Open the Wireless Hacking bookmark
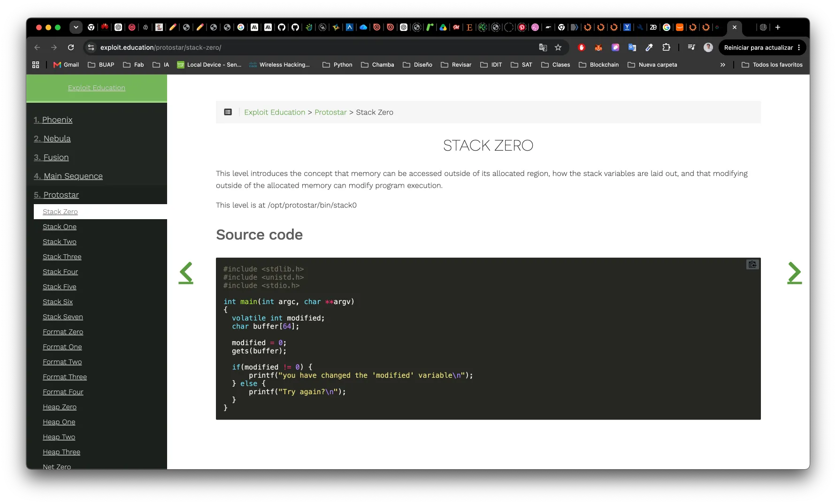Screen dimensions: 836x504 click(279, 65)
